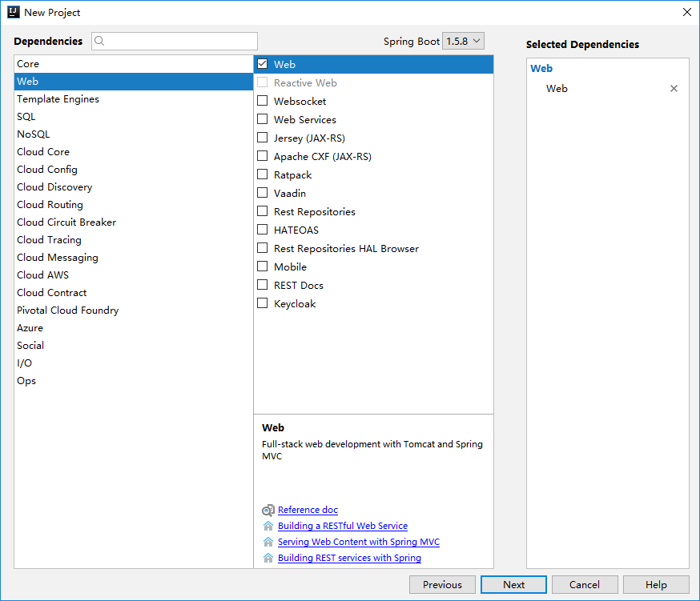Check the Keycloak dependency box
Viewport: 700px width, 601px height.
[262, 303]
